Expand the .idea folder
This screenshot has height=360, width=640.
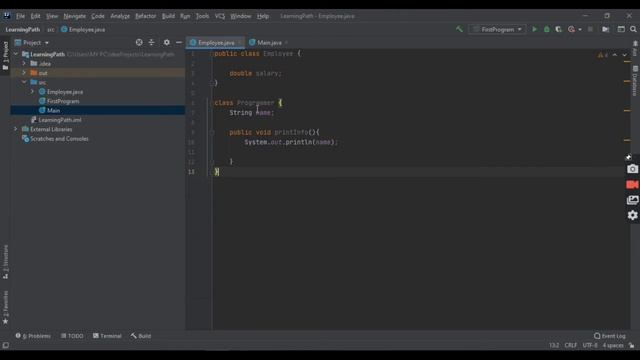click(x=24, y=64)
